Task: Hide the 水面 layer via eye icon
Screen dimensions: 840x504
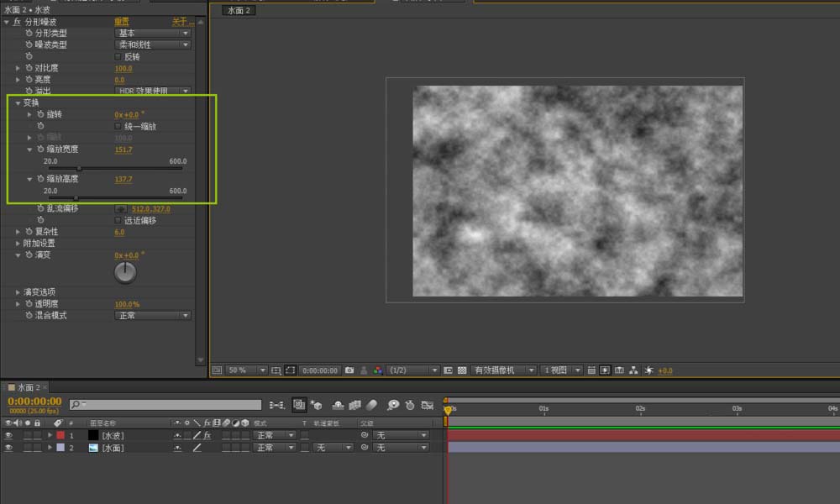Action: 8,448
